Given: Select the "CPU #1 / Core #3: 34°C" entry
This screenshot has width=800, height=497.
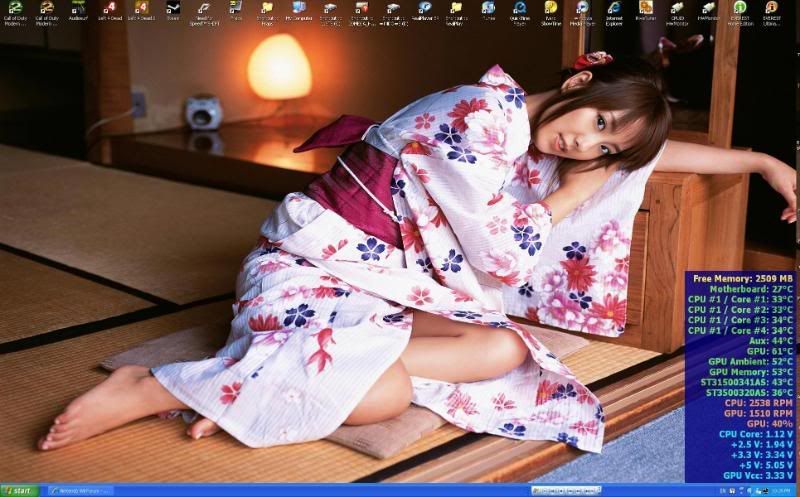Looking at the screenshot, I should (740, 320).
